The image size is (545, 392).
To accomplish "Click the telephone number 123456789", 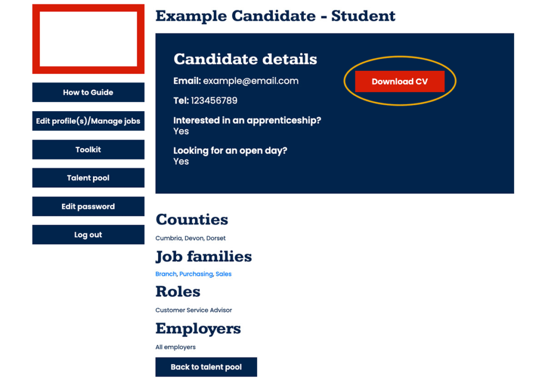I will pos(214,101).
